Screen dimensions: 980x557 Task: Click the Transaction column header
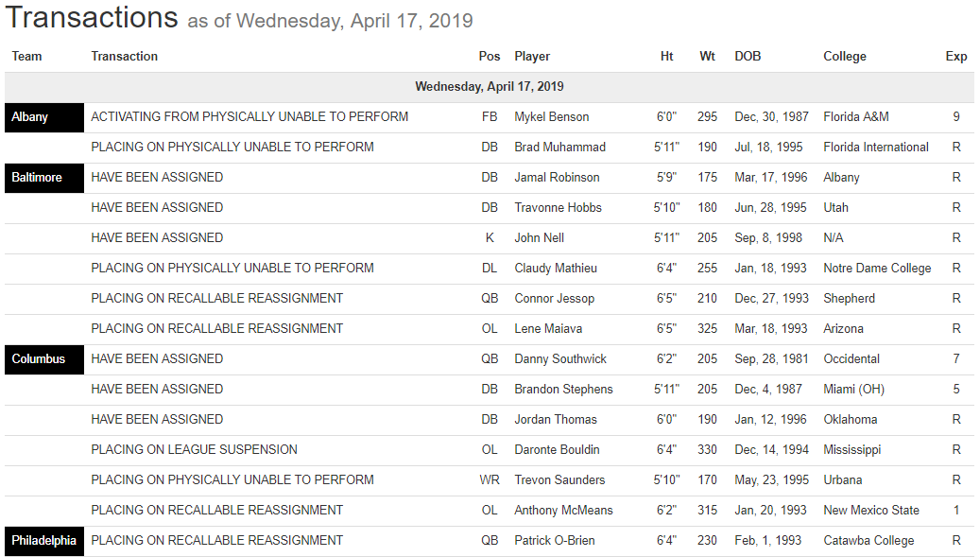tap(125, 57)
